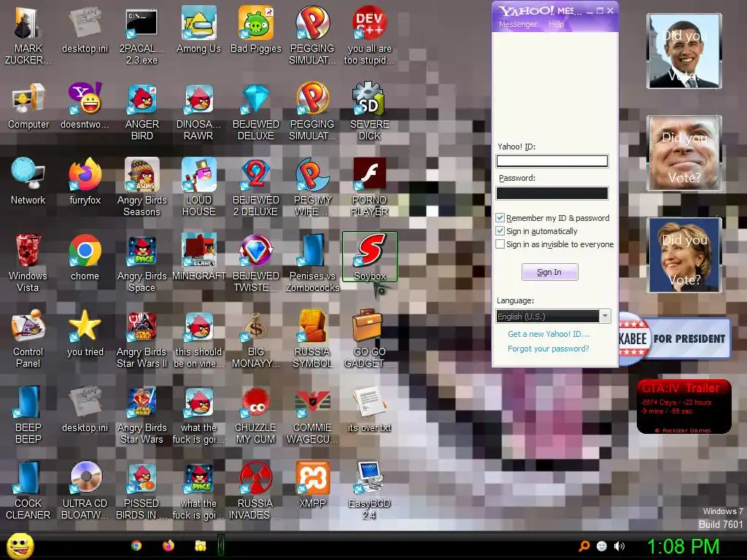
Task: Select the LOUD HOUSE desktop icon
Action: coord(198,187)
